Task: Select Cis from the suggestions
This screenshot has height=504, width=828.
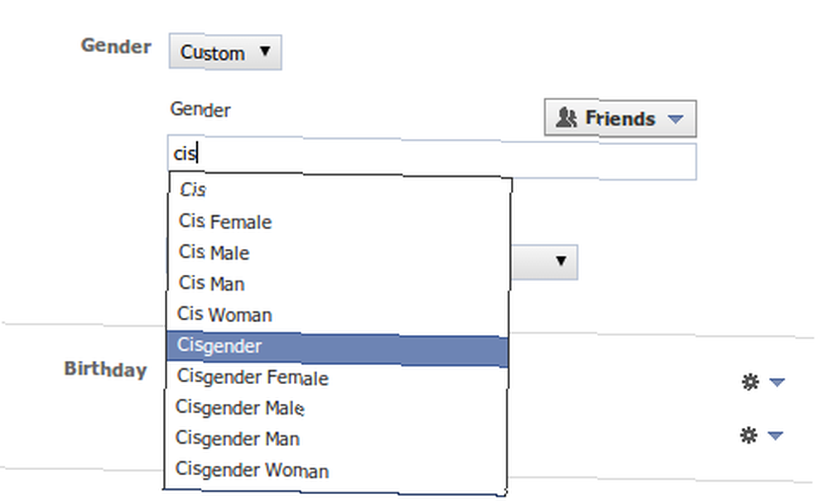Action: point(338,190)
